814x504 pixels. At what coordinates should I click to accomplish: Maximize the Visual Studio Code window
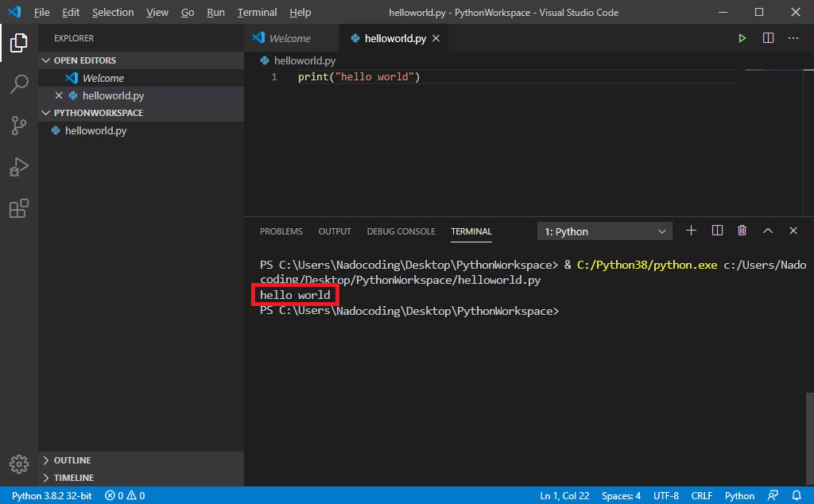pyautogui.click(x=759, y=12)
